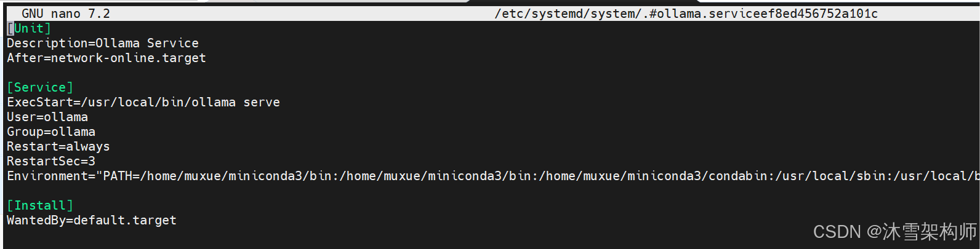Select the [Service] section header

pyautogui.click(x=40, y=87)
